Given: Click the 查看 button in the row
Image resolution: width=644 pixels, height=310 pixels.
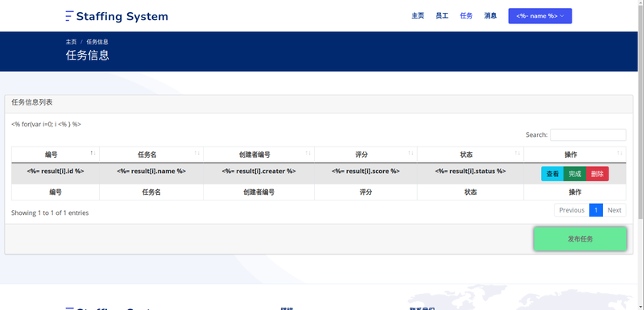Looking at the screenshot, I should 552,174.
